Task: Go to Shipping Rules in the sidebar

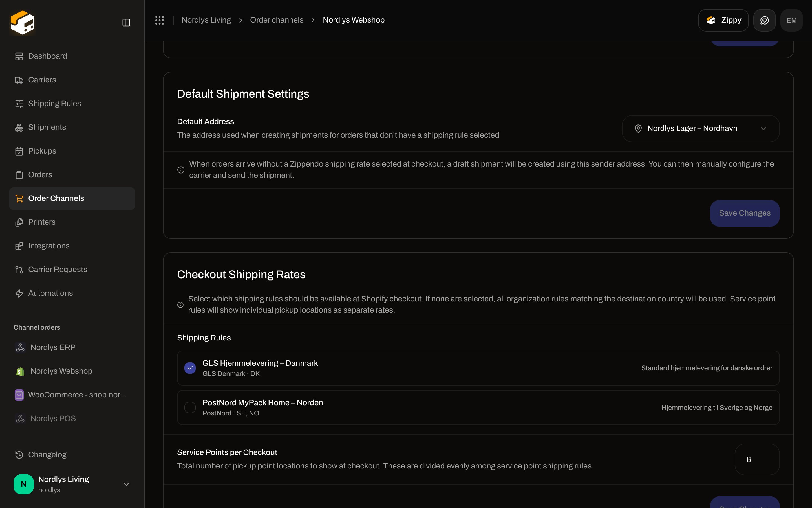Action: [72, 104]
